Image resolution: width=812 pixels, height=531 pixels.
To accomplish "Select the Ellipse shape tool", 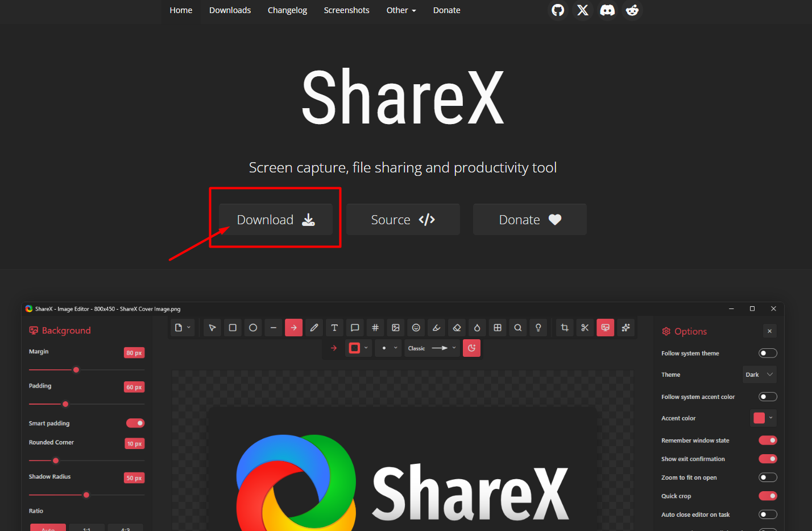I will [253, 328].
